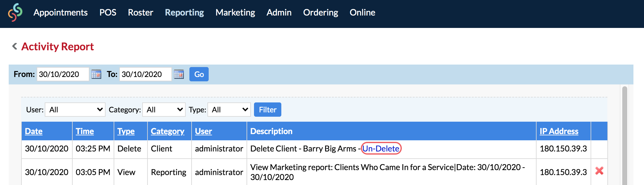This screenshot has height=185, width=644.
Task: Go back using Activity Report chevron
Action: pos(15,46)
